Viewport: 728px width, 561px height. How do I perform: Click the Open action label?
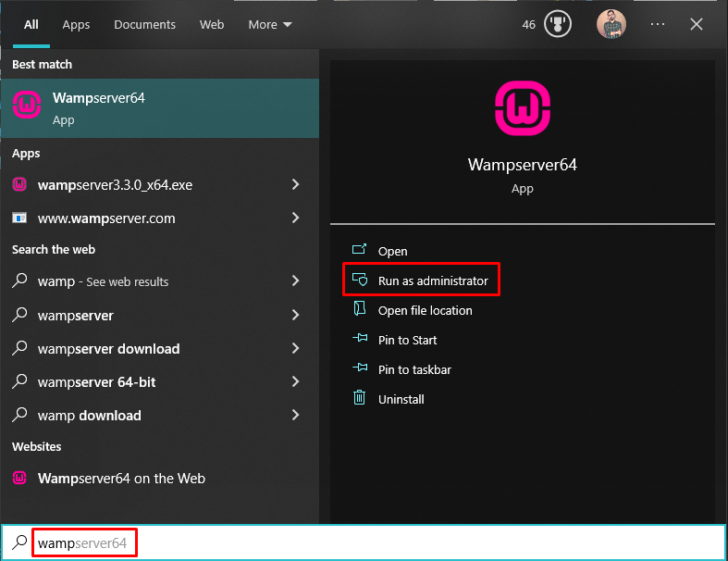tap(393, 252)
